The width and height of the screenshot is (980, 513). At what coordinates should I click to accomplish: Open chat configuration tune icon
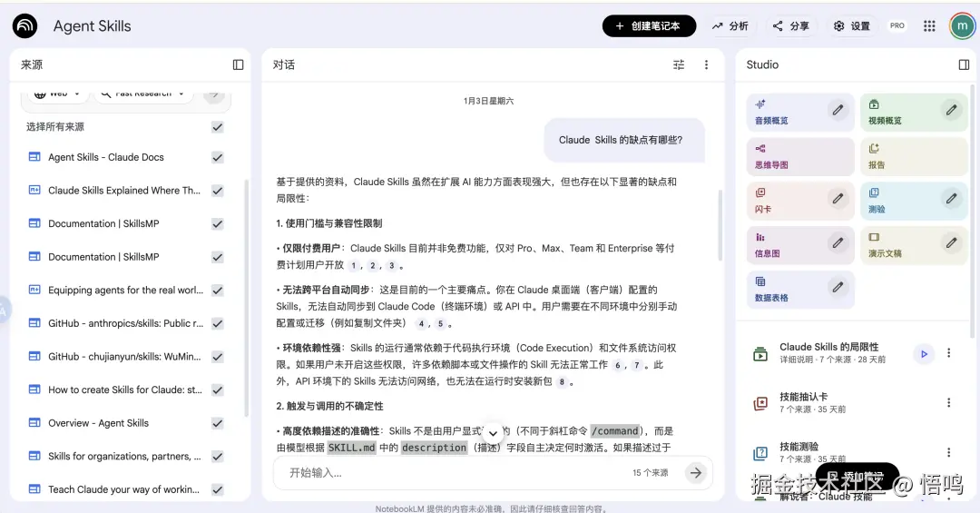(679, 65)
